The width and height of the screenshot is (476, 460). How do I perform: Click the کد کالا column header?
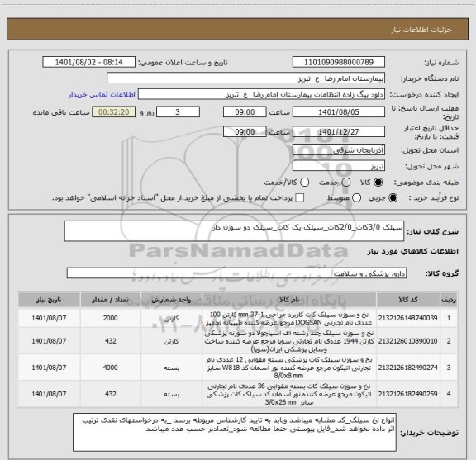(408, 300)
